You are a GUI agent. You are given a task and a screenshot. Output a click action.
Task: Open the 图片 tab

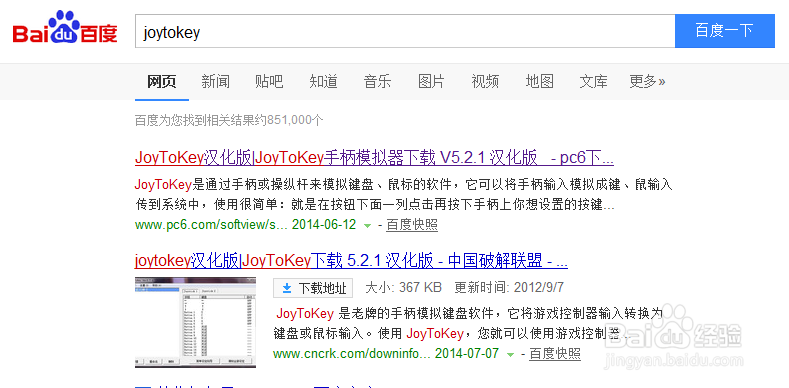click(x=431, y=82)
